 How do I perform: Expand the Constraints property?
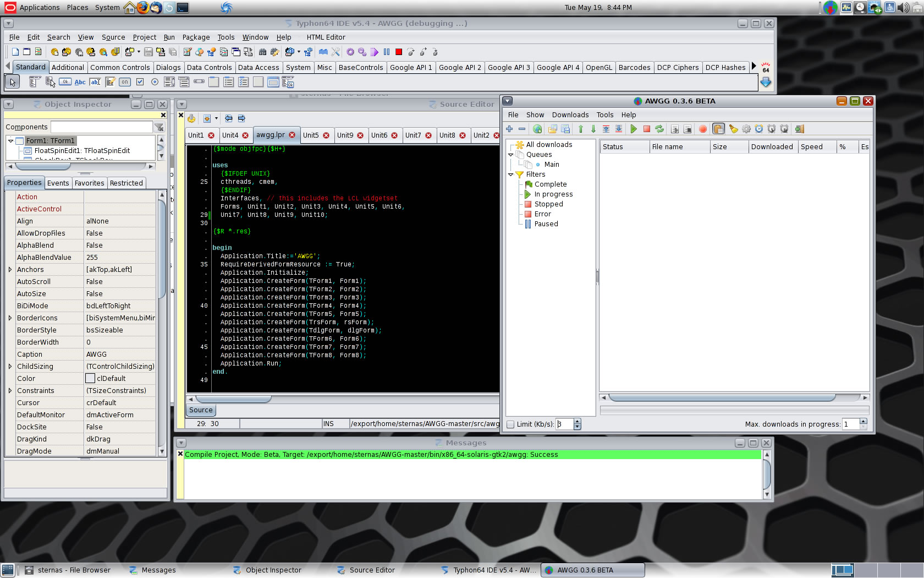point(10,391)
